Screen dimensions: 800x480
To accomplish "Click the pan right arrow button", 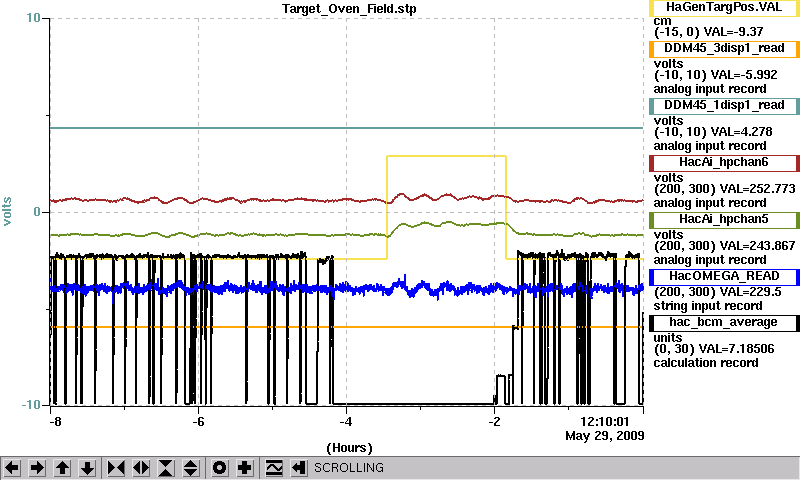I will coord(37,468).
